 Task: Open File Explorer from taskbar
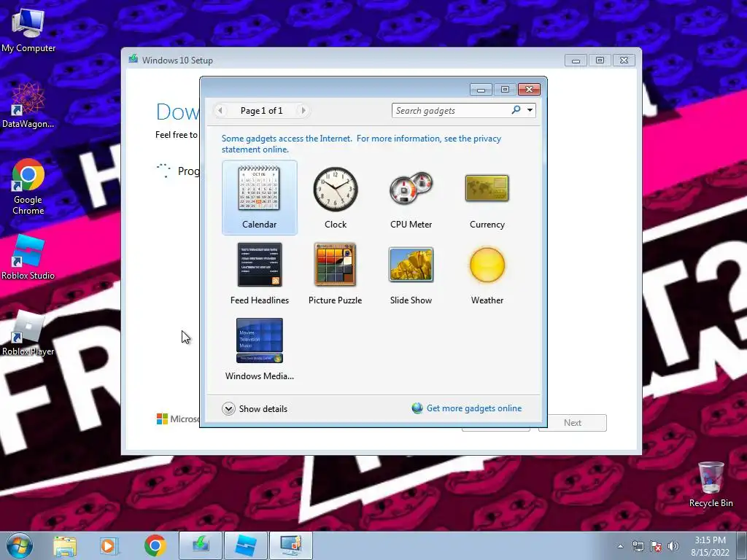[65, 545]
